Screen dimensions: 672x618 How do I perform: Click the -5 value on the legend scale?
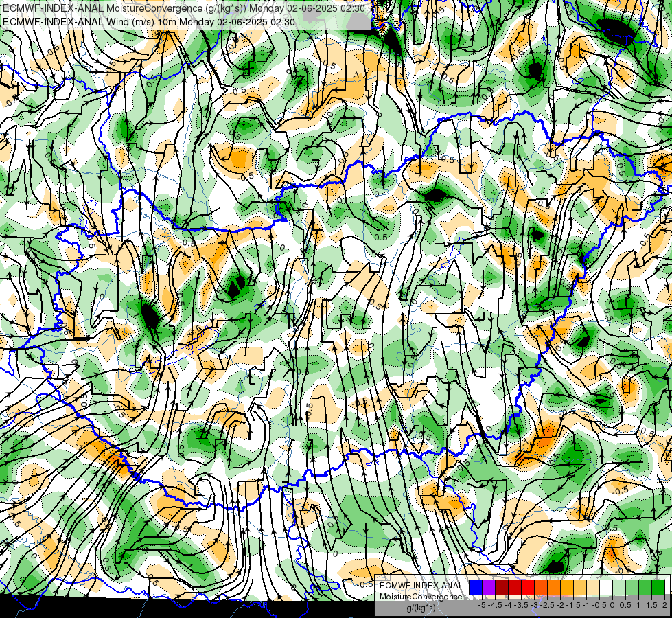(x=482, y=605)
